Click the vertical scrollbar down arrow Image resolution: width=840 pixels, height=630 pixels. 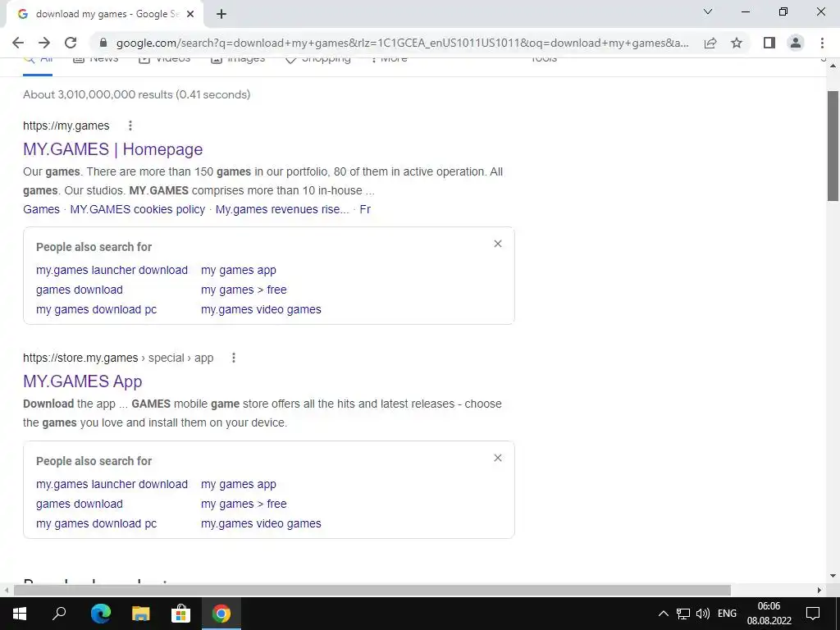pyautogui.click(x=833, y=577)
